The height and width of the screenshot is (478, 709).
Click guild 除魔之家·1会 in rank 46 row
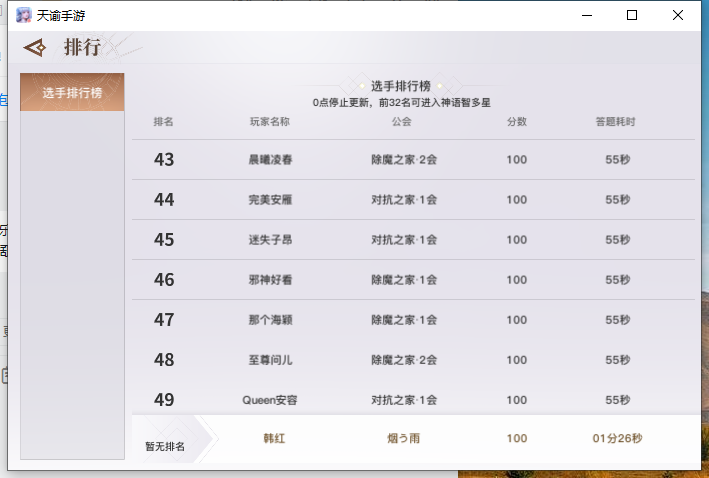point(404,280)
